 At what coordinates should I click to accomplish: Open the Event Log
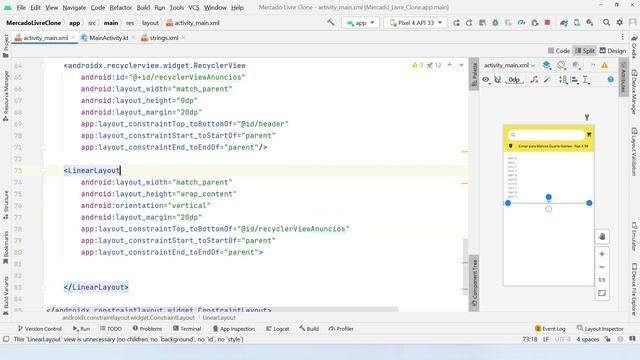pos(550,329)
